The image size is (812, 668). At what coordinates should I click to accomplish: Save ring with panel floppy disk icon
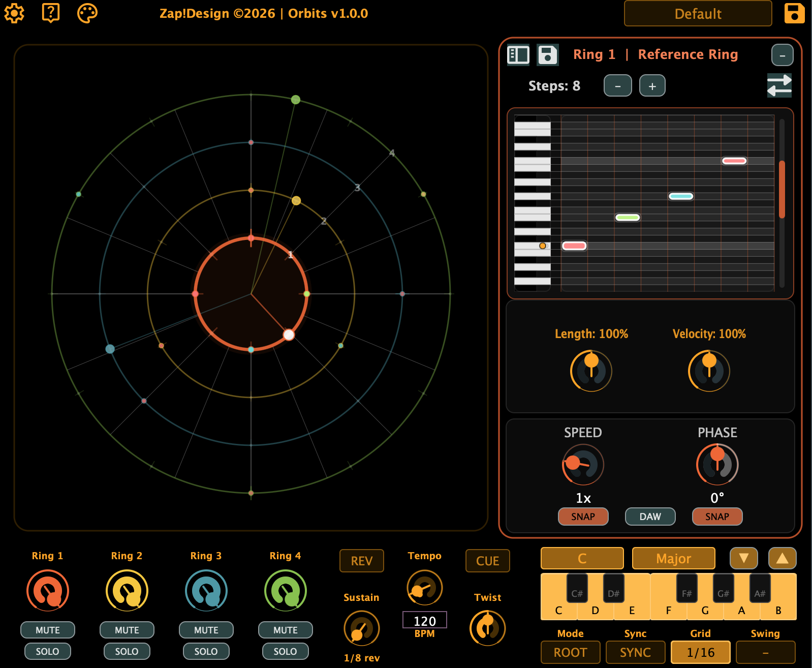tap(548, 55)
